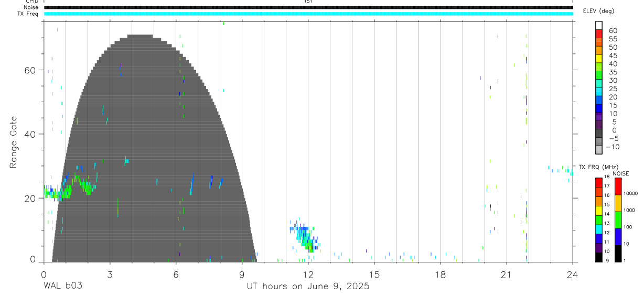Click NOISE legend label '100'
Image resolution: width=644 pixels, height=297 pixels.
(628, 227)
